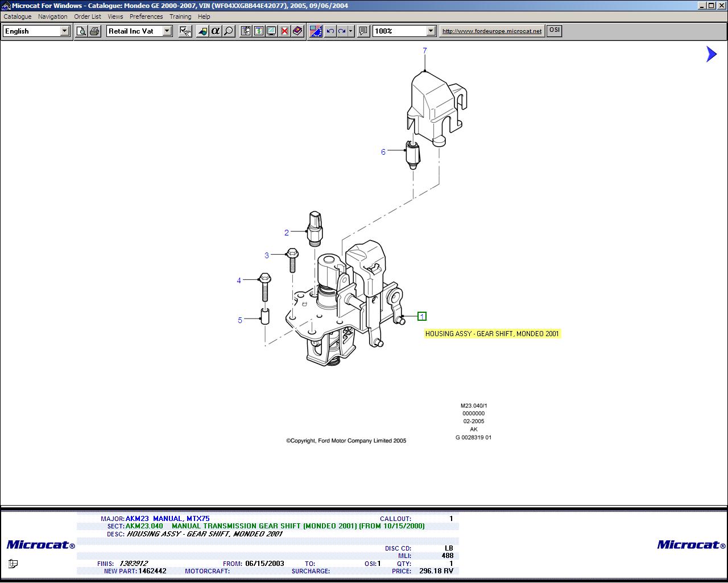The image size is (728, 583).
Task: Click the alpha symbol toolbar icon
Action: tap(216, 31)
